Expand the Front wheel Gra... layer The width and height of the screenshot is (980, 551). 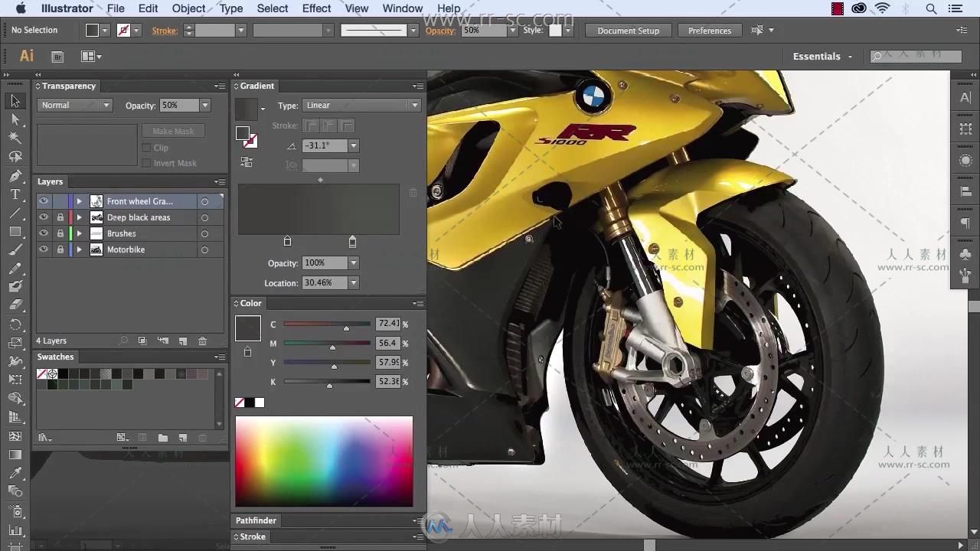(79, 201)
